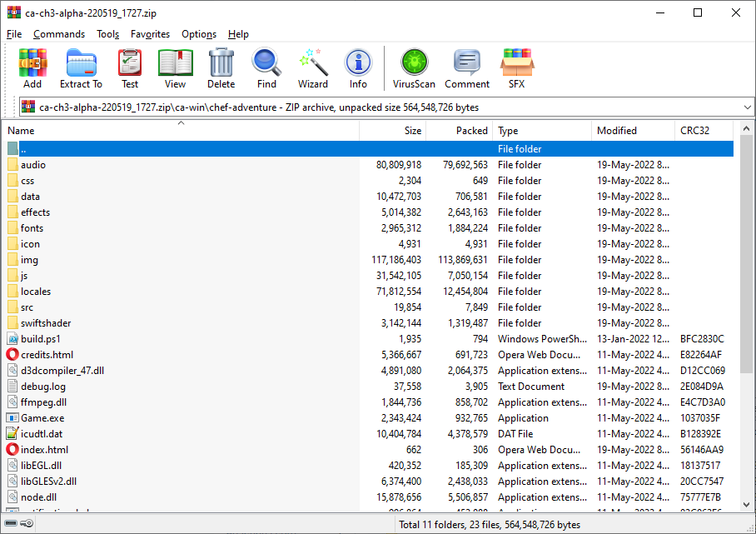Click the scroll down arrow of the file list
Viewport: 756px width, 534px height.
(746, 505)
